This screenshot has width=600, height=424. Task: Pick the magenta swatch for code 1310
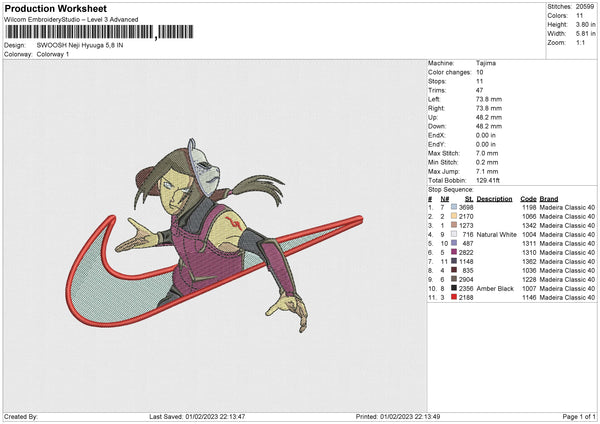[x=454, y=252]
